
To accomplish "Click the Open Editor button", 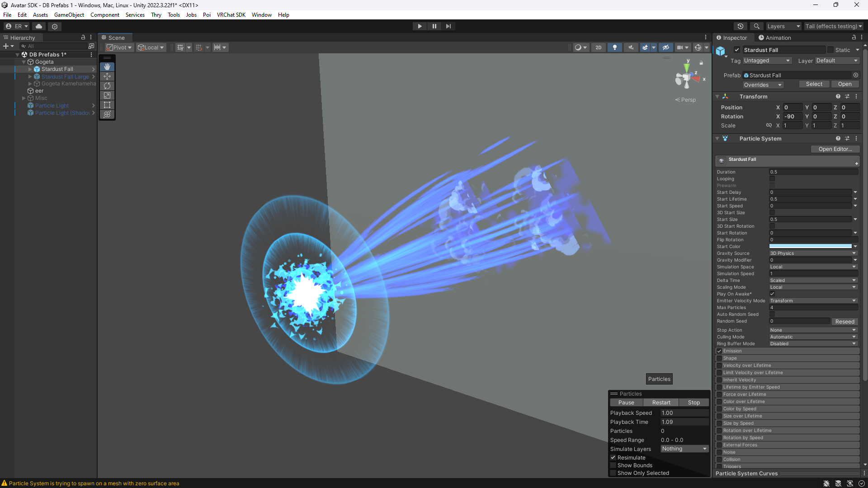I will point(835,149).
